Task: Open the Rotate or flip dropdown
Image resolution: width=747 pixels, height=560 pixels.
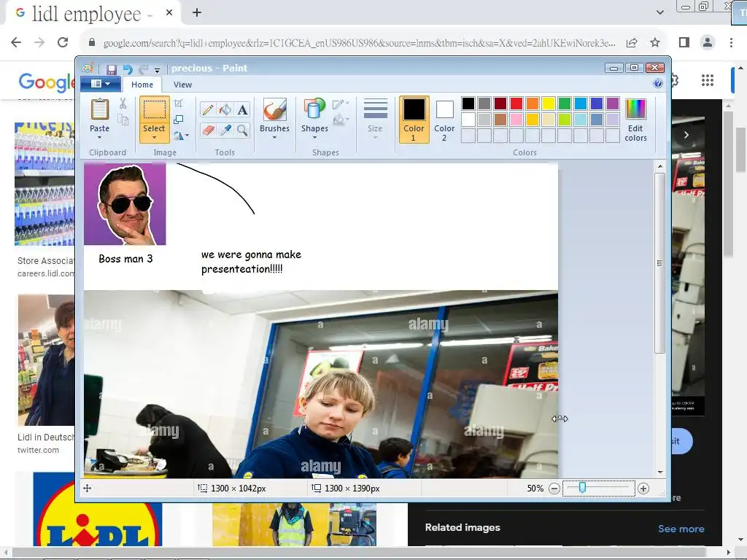Action: tap(181, 136)
